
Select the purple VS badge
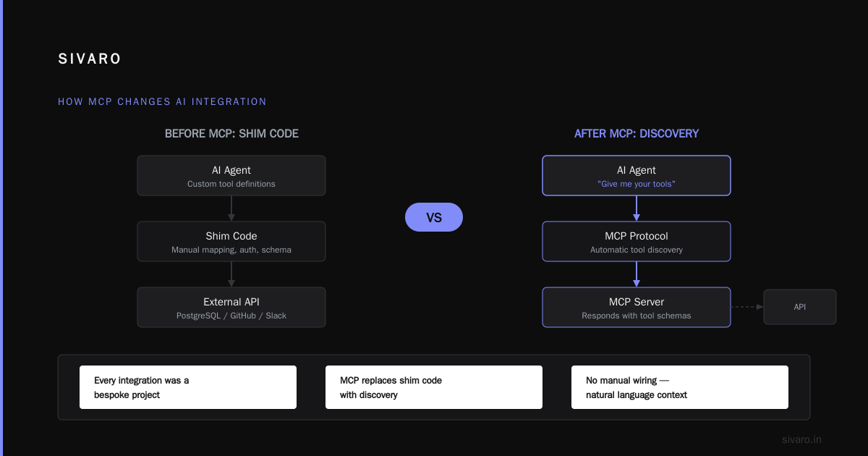[434, 217]
